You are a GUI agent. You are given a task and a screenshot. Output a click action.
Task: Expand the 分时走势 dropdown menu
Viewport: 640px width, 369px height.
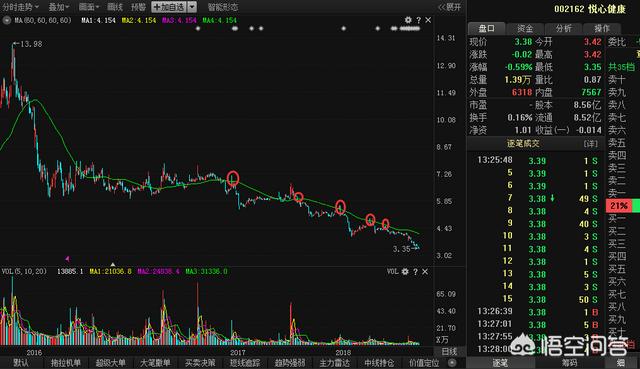pos(20,7)
